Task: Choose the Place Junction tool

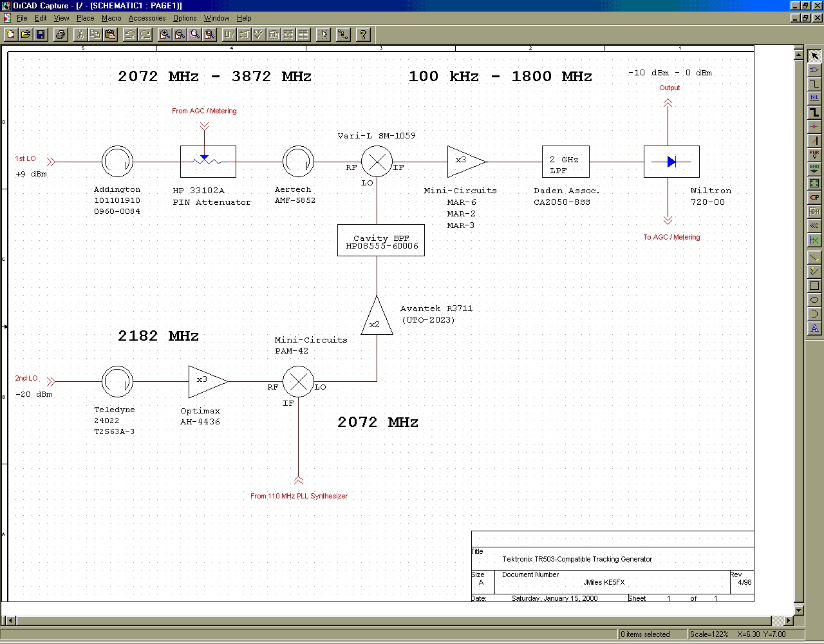Action: point(814,126)
